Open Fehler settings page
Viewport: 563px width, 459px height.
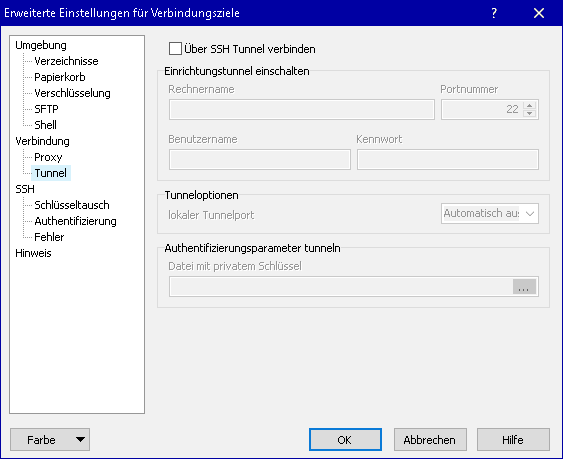point(49,237)
